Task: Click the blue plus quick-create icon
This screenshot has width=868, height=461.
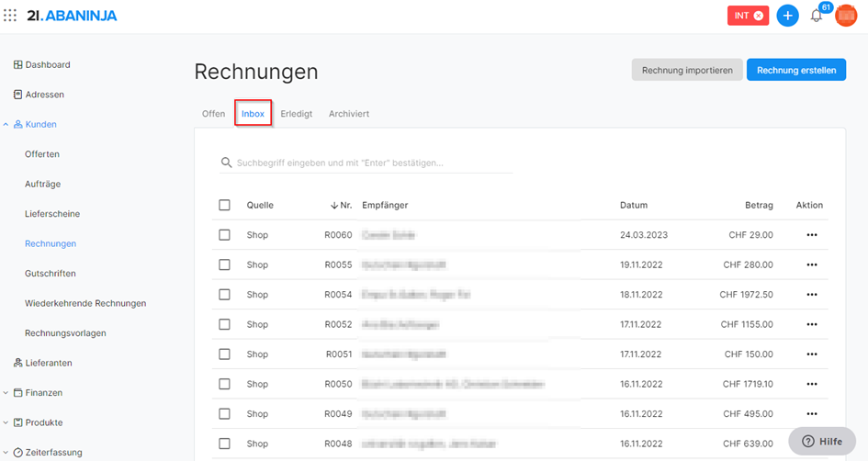Action: [x=787, y=16]
